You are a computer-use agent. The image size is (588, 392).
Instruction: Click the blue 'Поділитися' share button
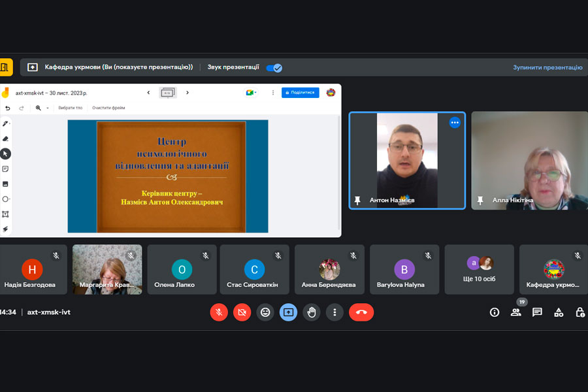[300, 93]
